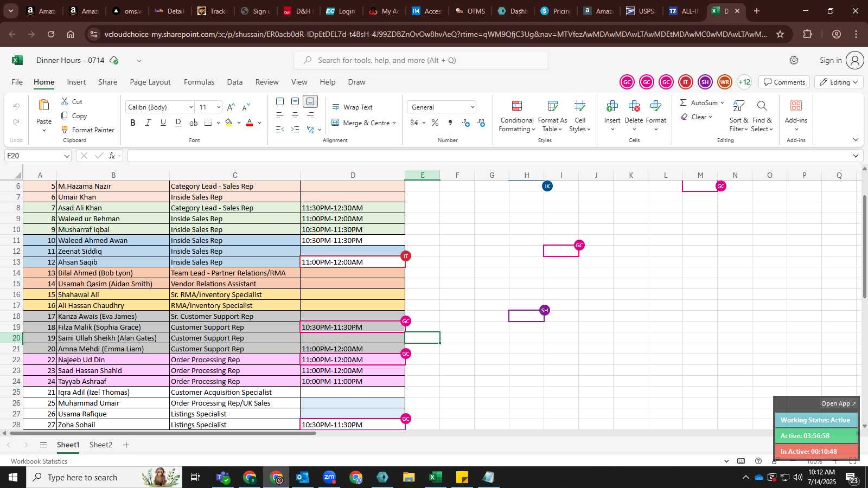Click the Paste clipboard icon
868x488 pixels.
44,105
